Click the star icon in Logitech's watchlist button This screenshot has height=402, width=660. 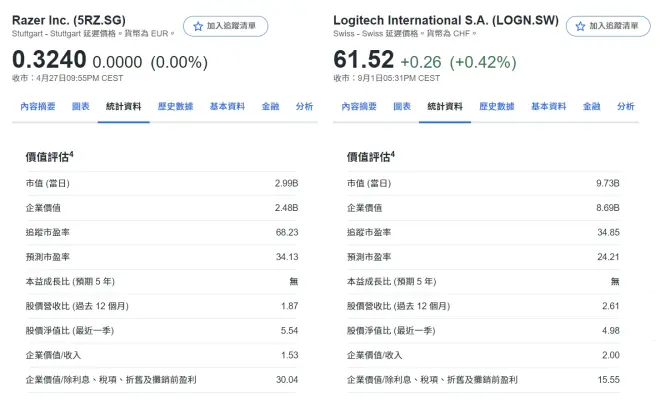(x=580, y=27)
